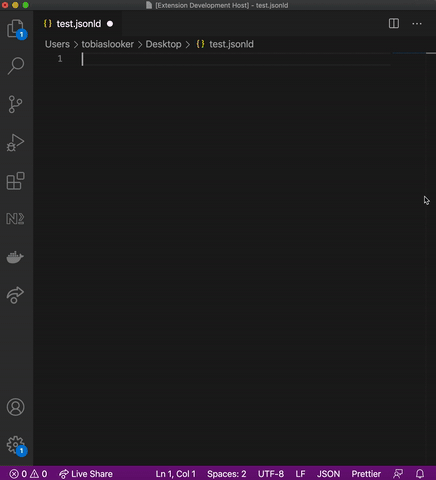Open the Accounts menu icon
This screenshot has height=480, width=436.
click(x=16, y=407)
